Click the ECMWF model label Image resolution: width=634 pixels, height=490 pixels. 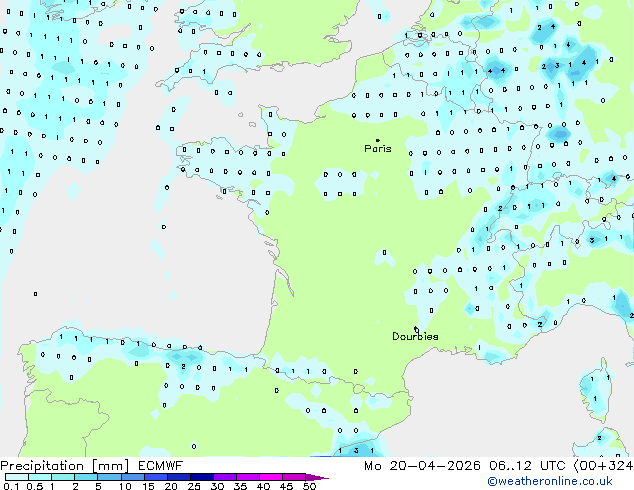click(161, 466)
